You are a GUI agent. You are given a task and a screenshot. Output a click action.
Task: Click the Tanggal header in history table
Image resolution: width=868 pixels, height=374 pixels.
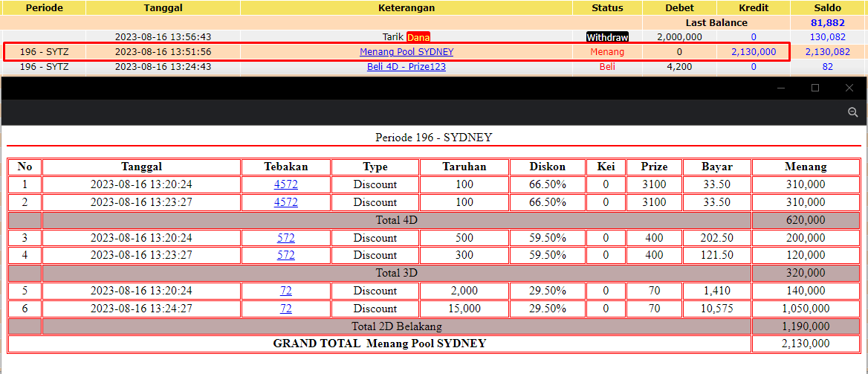coord(163,7)
